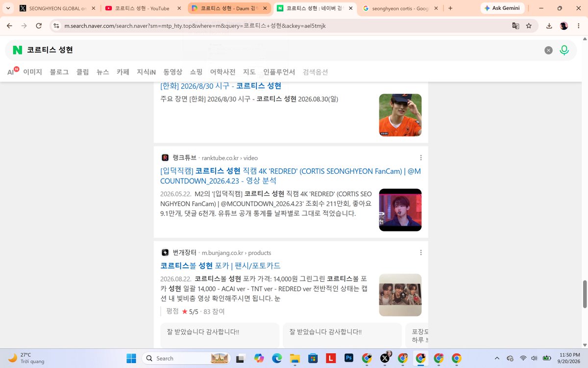
Task: Open Chrome downloads icon
Action: pos(549,26)
